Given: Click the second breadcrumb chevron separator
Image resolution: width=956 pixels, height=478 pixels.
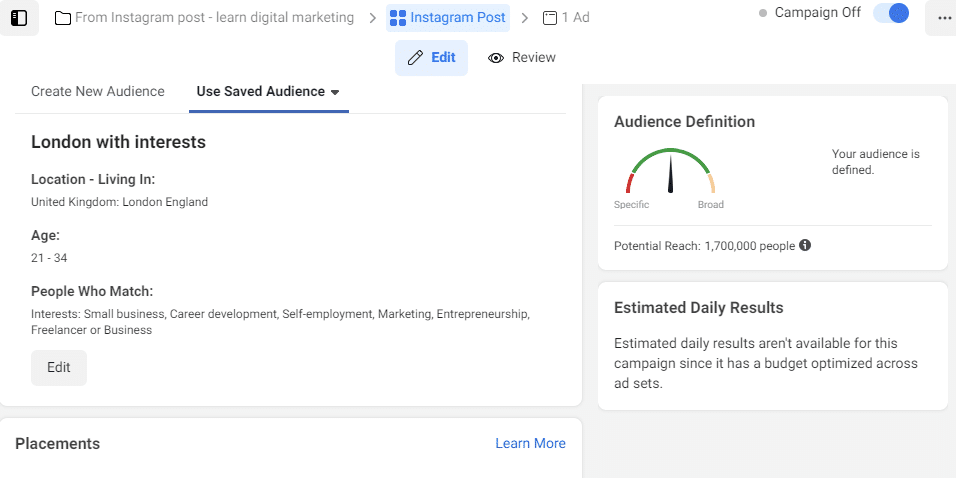Looking at the screenshot, I should [524, 18].
